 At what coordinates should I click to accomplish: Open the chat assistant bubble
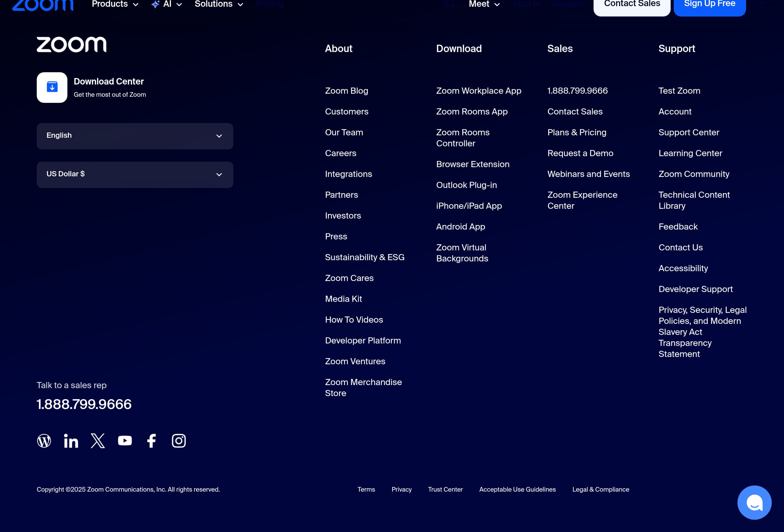click(754, 503)
